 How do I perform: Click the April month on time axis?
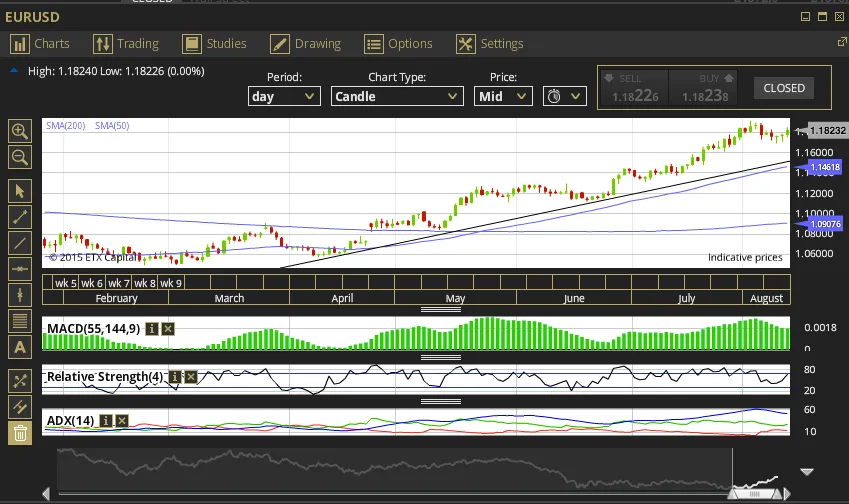click(342, 298)
